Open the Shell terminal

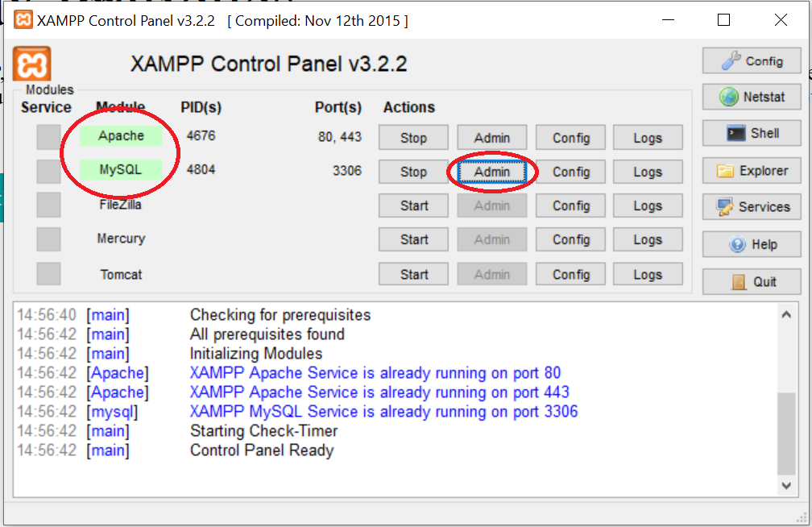tap(752, 133)
